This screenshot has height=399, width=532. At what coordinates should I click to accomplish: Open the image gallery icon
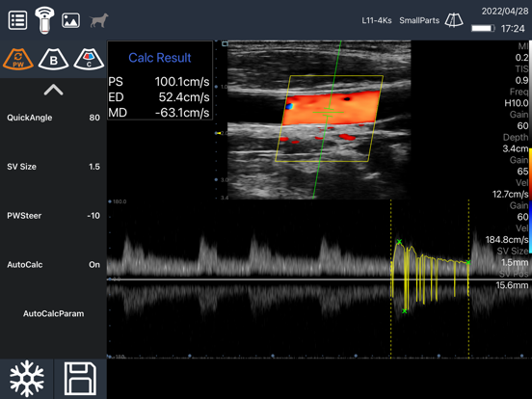[70, 20]
